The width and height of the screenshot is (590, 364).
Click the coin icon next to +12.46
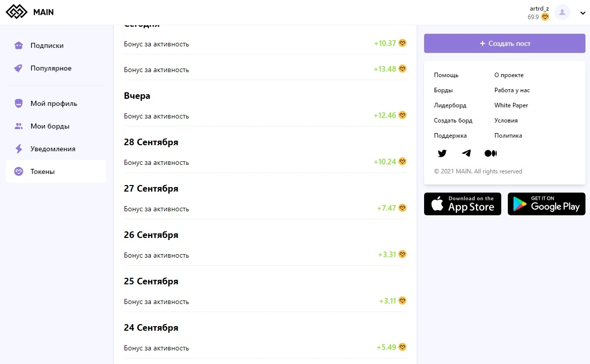coord(402,115)
